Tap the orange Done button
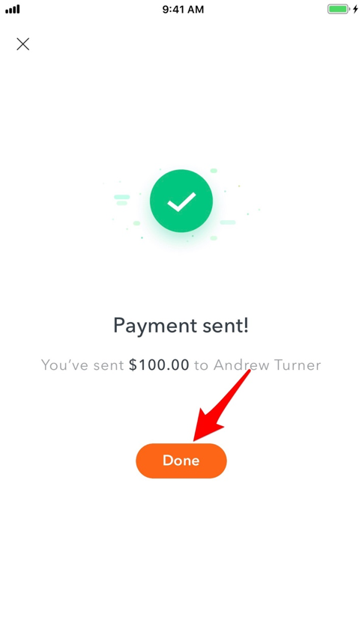This screenshot has height=644, width=362. pyautogui.click(x=181, y=461)
